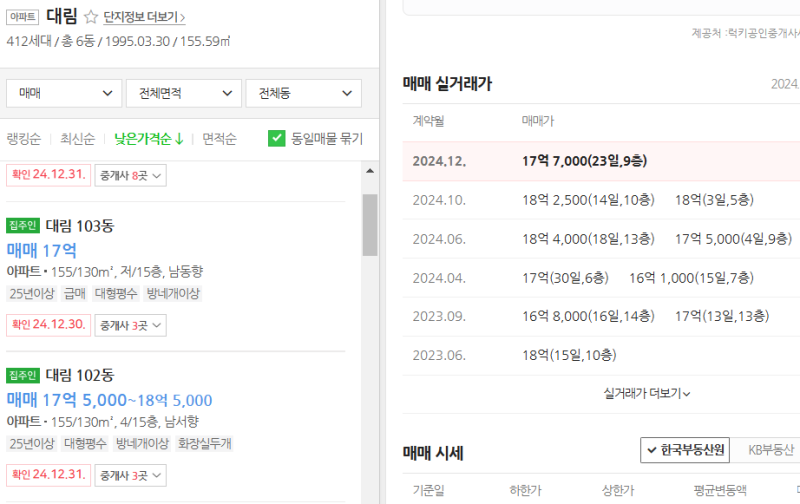Click the 집주인 badge on 대림 102동
The width and height of the screenshot is (800, 504).
click(23, 375)
